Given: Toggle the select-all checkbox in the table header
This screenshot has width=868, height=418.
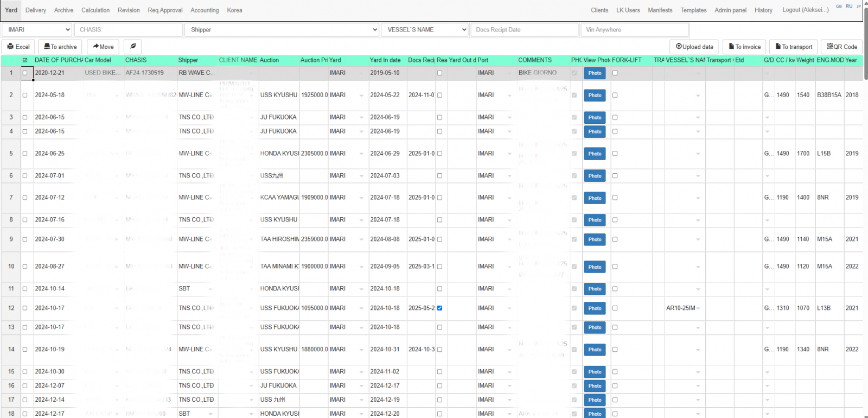Looking at the screenshot, I should pyautogui.click(x=25, y=60).
